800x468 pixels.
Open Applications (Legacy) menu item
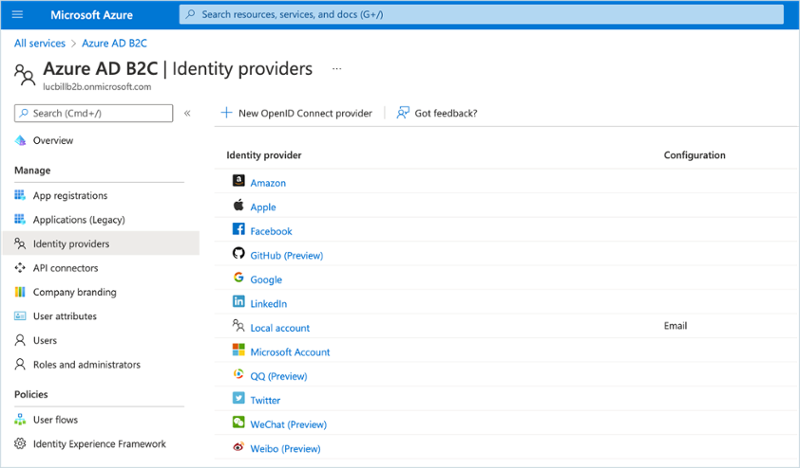[x=79, y=219]
